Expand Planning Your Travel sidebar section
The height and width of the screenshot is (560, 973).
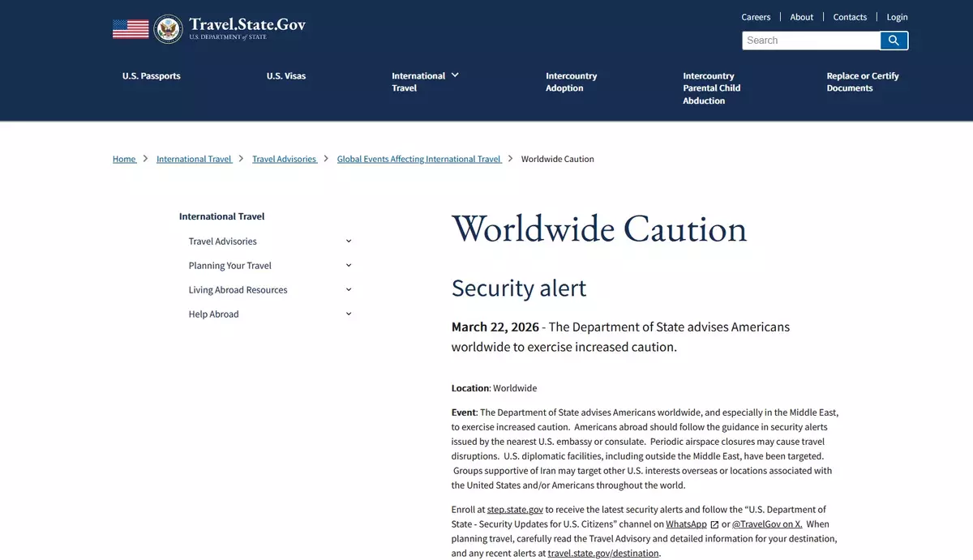click(349, 266)
